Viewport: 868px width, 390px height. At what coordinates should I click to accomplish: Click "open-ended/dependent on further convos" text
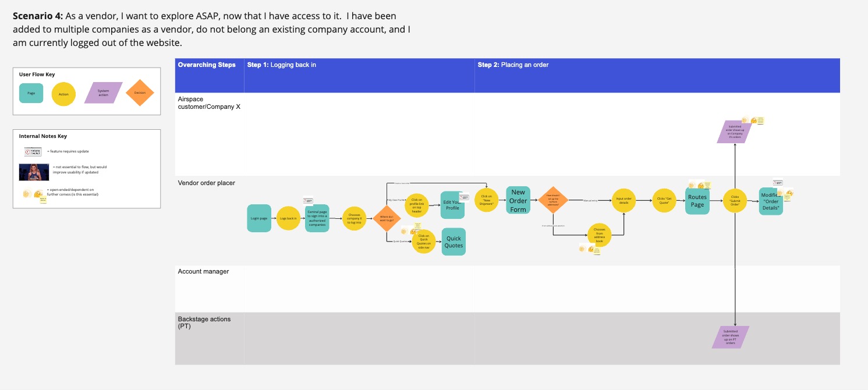coord(73,192)
